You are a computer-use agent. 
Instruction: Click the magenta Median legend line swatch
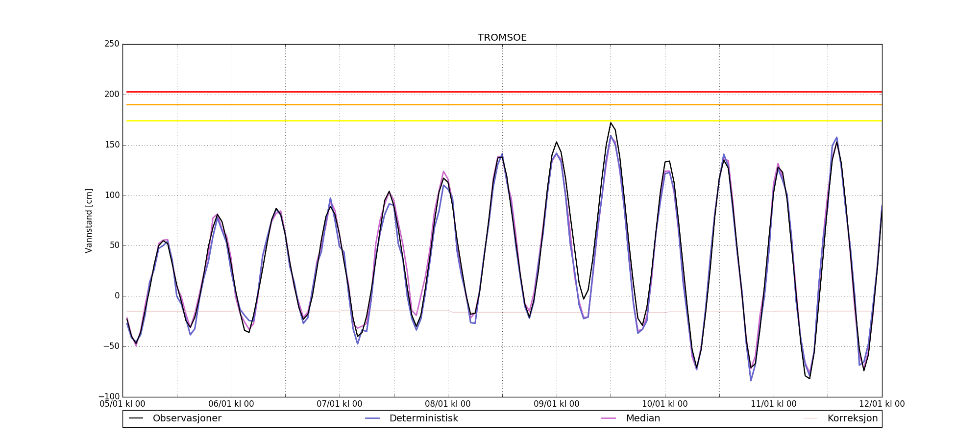point(609,418)
